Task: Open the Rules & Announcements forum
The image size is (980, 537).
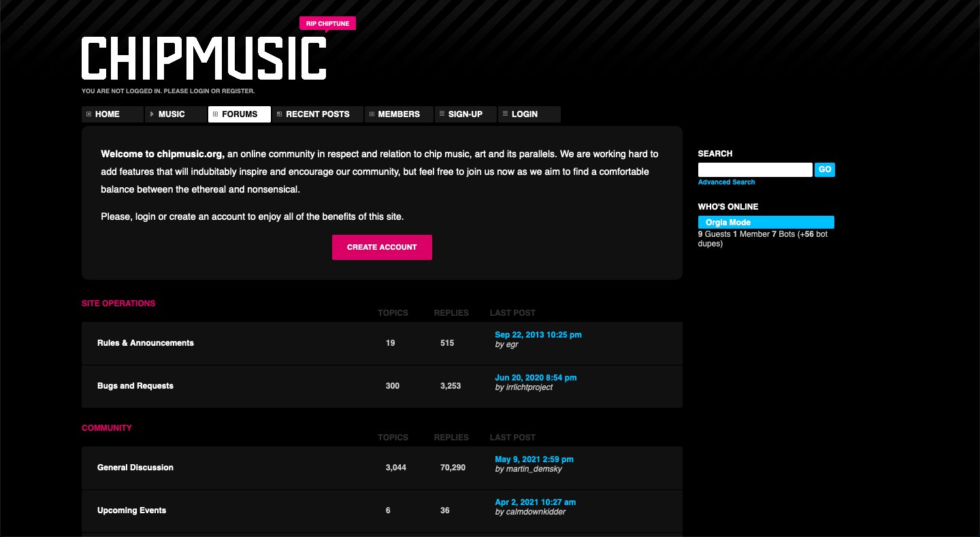Action: click(146, 343)
